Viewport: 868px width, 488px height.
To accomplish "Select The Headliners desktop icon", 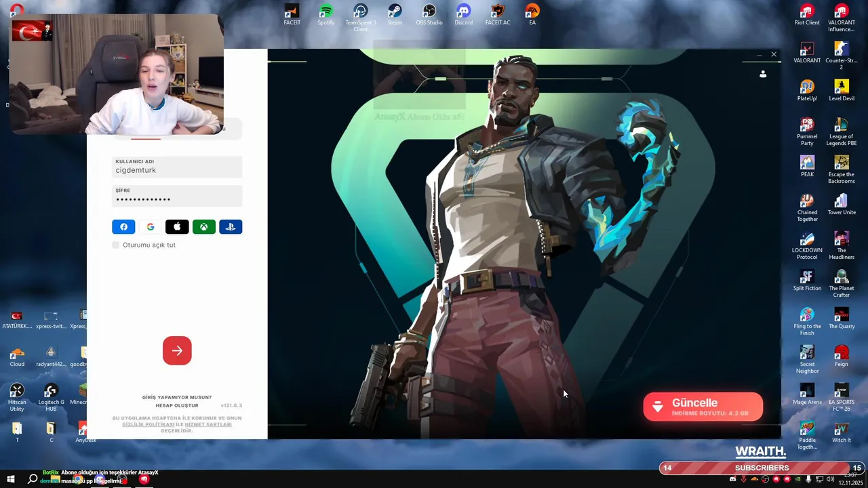I will pyautogui.click(x=842, y=245).
